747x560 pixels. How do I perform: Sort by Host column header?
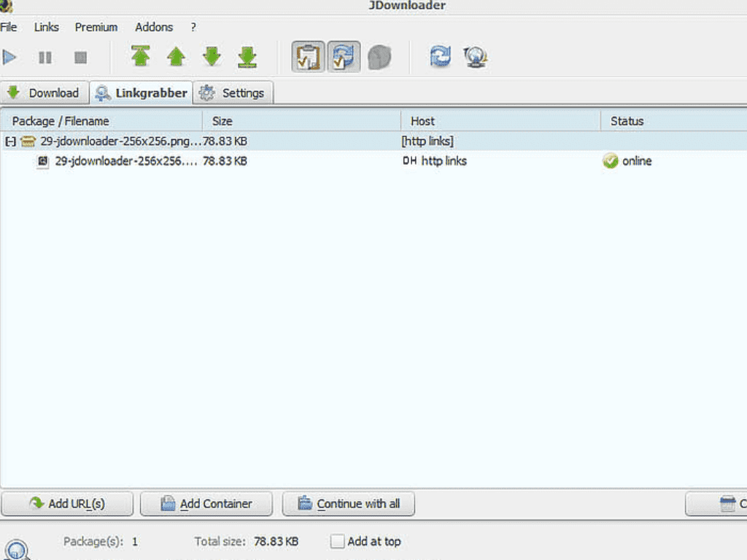[500, 121]
